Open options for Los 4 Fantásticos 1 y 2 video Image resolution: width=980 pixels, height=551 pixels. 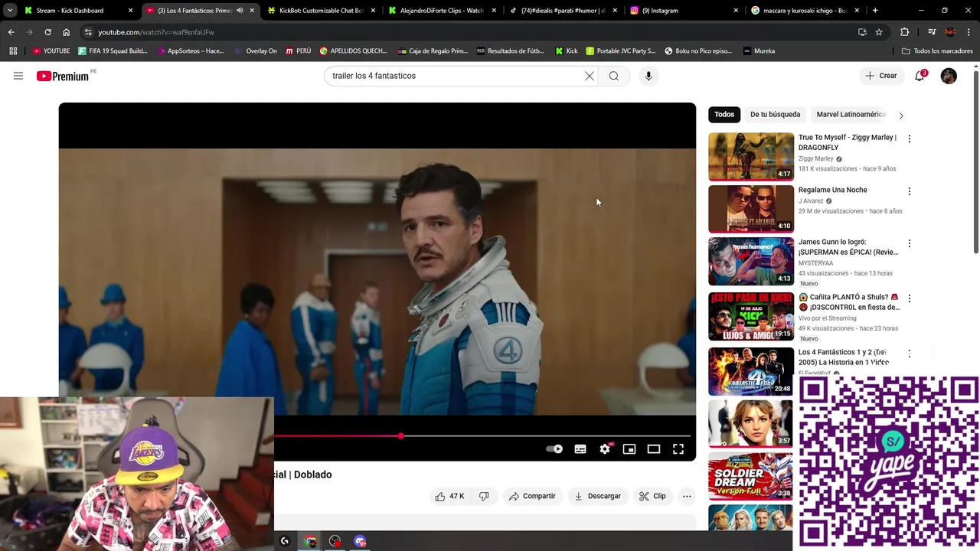(x=910, y=354)
